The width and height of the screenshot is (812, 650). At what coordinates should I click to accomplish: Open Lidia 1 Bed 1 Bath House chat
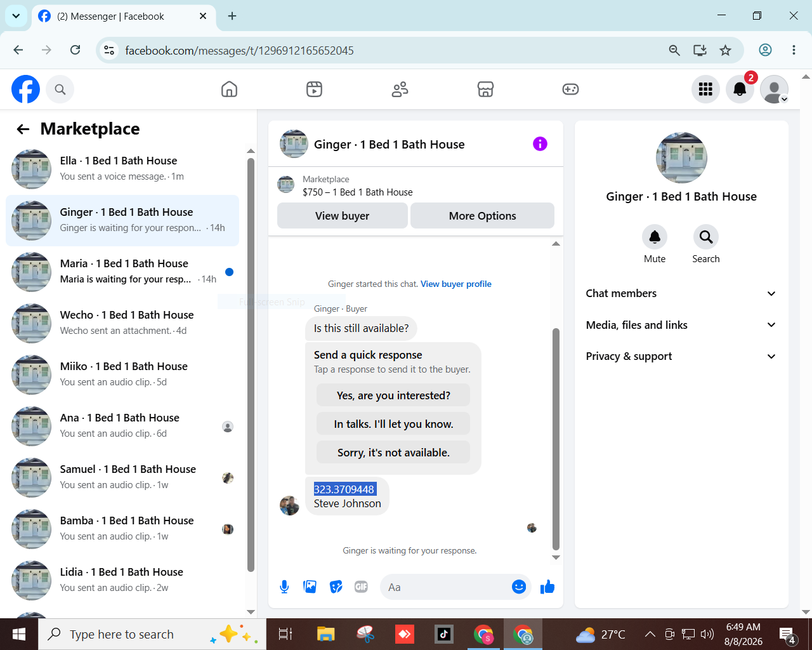click(122, 580)
